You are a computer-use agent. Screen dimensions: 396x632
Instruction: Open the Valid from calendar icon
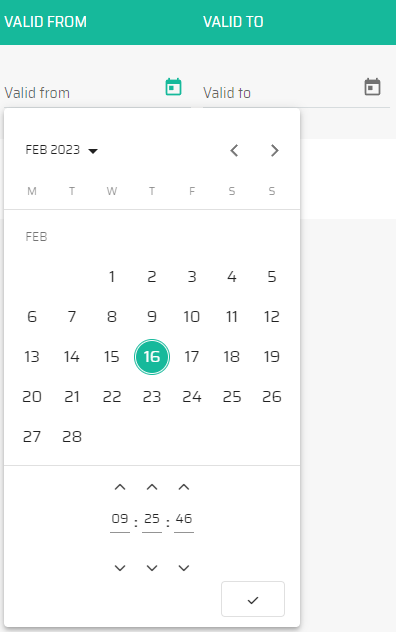click(x=174, y=87)
